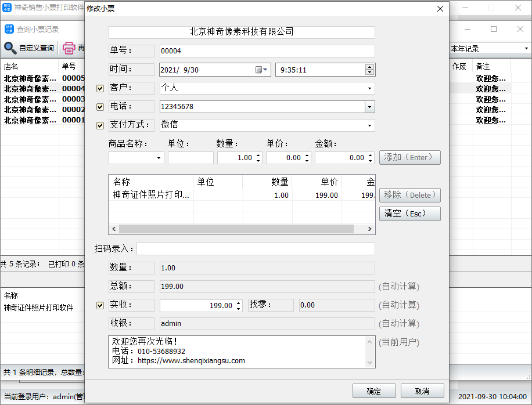The width and height of the screenshot is (532, 405).
Task: Click the 金额 amount spinner
Action: pyautogui.click(x=370, y=158)
